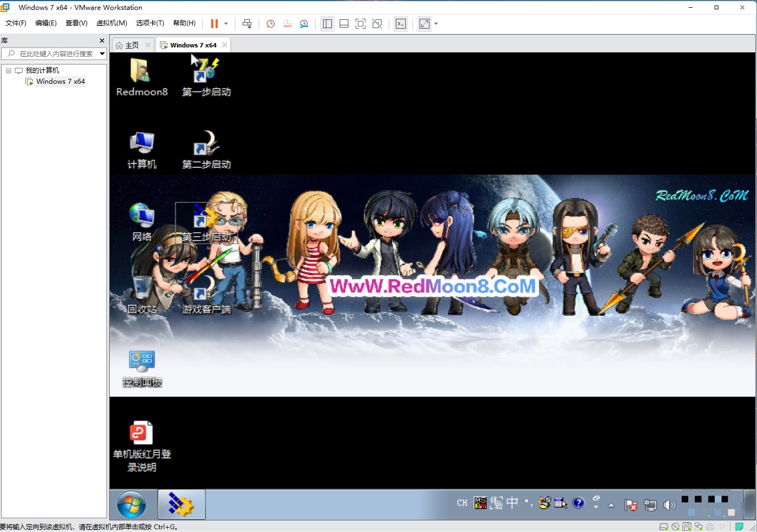Select the 单机版红月登录说明 document
Screen dimensions: 757x532
(x=142, y=446)
